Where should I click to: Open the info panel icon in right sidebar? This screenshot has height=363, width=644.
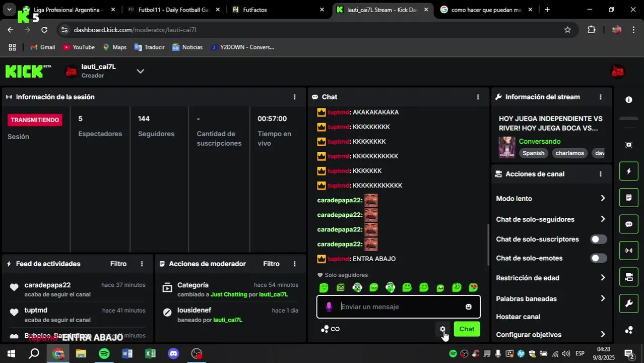[629, 100]
